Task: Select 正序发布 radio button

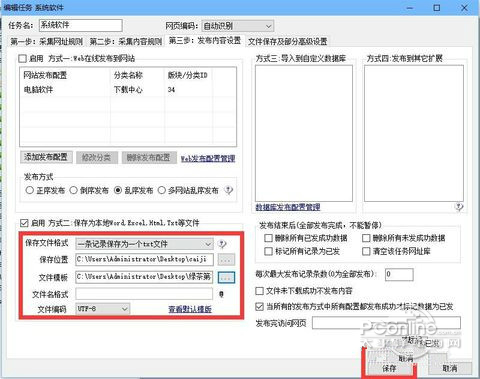Action: pyautogui.click(x=29, y=190)
